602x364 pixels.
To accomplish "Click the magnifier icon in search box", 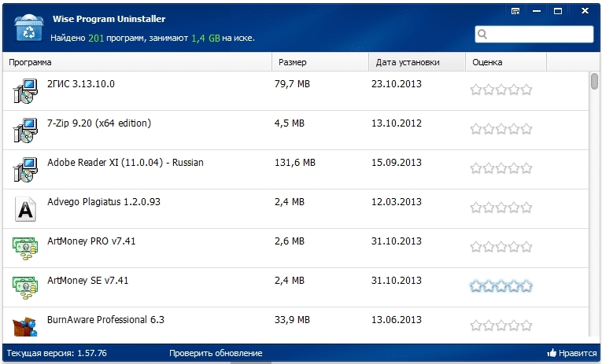I will 482,35.
